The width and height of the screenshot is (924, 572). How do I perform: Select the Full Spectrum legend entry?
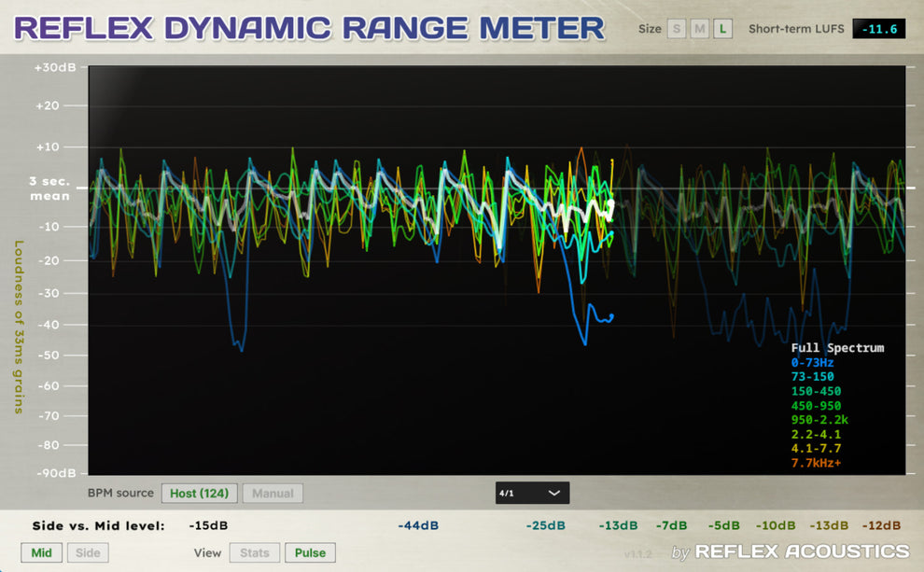tap(838, 347)
